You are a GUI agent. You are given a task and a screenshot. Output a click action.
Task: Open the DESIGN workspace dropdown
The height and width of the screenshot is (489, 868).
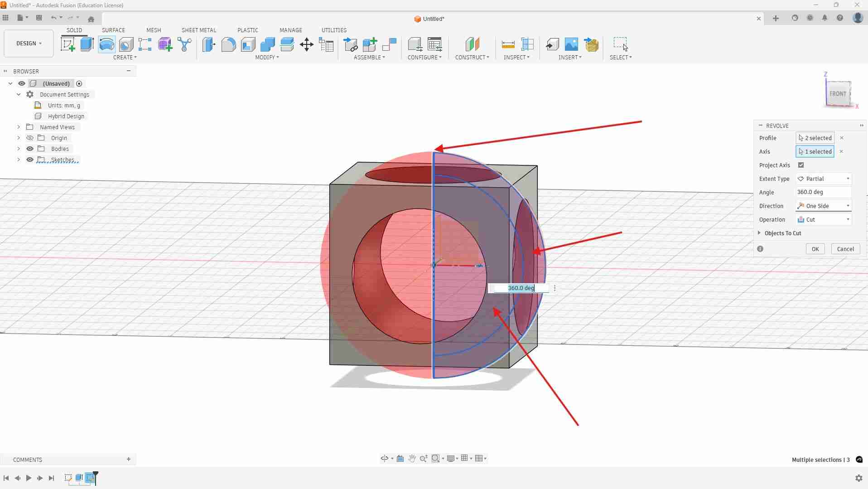click(29, 44)
